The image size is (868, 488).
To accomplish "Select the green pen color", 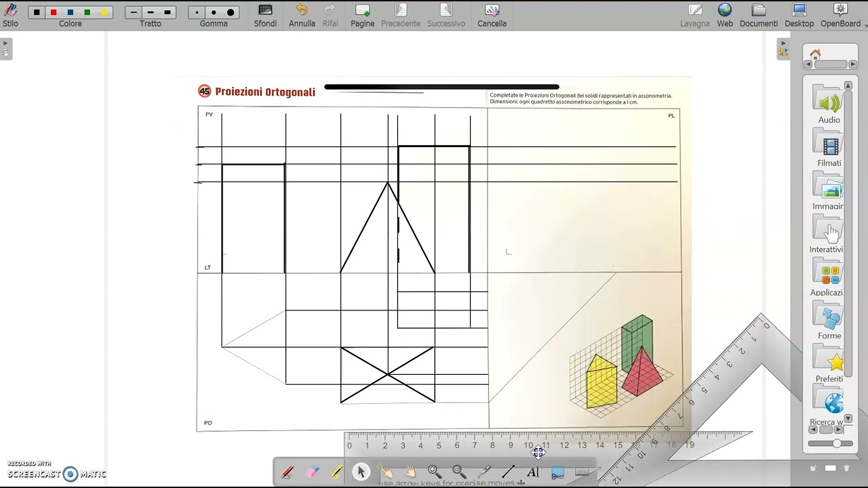I will click(x=87, y=12).
